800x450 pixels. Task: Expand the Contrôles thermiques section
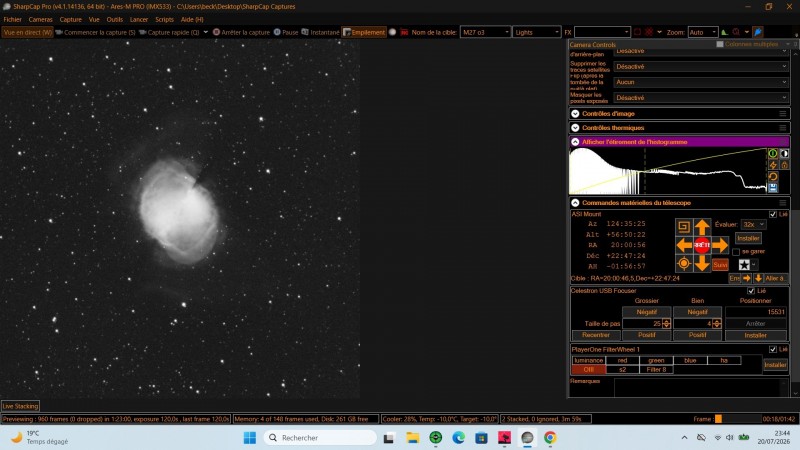[575, 128]
